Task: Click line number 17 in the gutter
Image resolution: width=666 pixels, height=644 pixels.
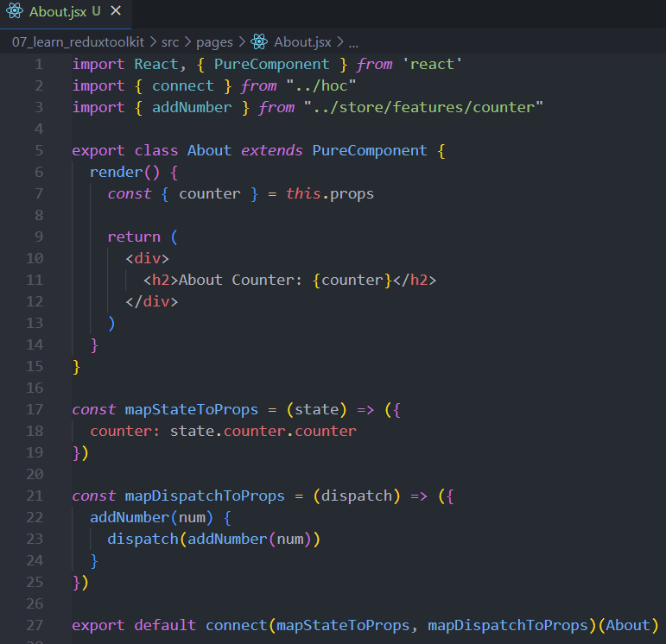Action: (x=35, y=409)
